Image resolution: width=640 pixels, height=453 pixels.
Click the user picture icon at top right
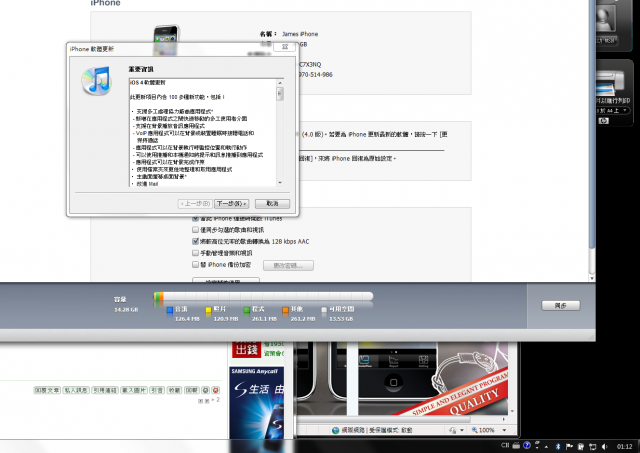point(605,18)
